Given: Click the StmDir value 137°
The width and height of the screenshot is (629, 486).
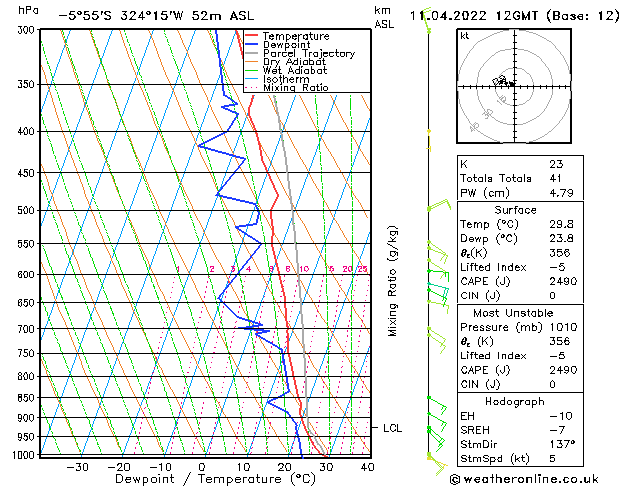Looking at the screenshot, I should pos(562,444).
